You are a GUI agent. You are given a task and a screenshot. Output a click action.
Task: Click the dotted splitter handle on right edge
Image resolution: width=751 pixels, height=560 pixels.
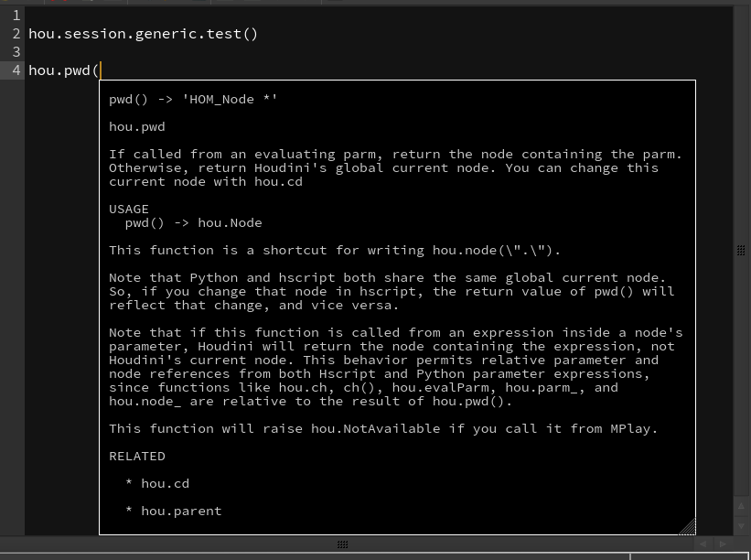pyautogui.click(x=741, y=250)
